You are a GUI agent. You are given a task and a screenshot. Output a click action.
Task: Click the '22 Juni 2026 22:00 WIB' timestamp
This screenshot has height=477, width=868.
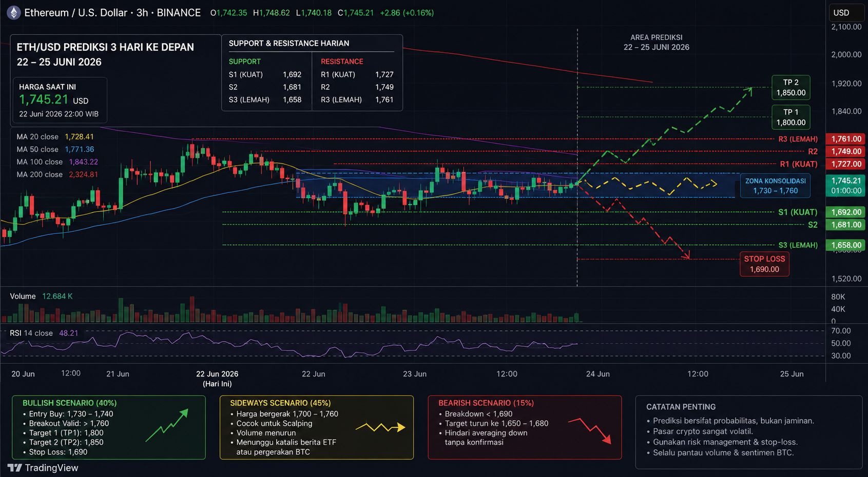coord(59,114)
